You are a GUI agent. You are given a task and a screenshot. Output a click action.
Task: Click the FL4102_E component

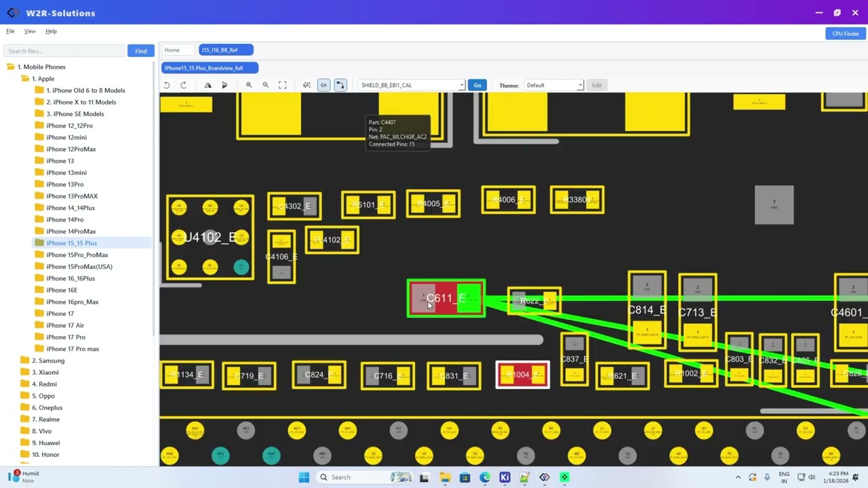point(332,240)
